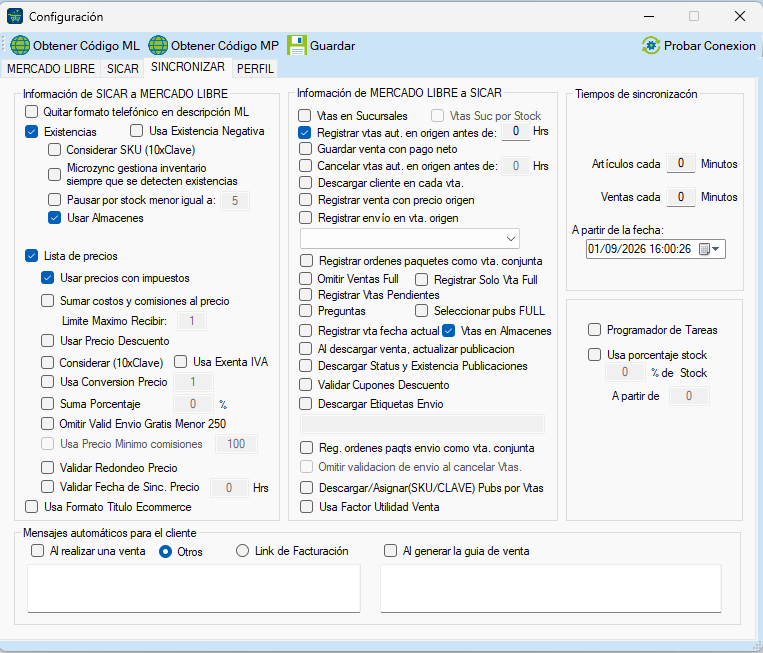Enable Validar Cupones Descuento
This screenshot has width=763, height=653.
306,385
